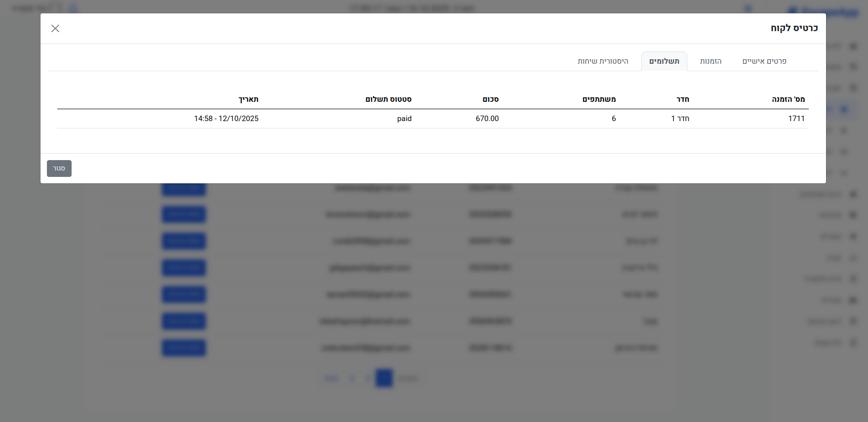The image size is (868, 422).
Task: Go to the היסטורית שיחות tab
Action: coord(603,61)
